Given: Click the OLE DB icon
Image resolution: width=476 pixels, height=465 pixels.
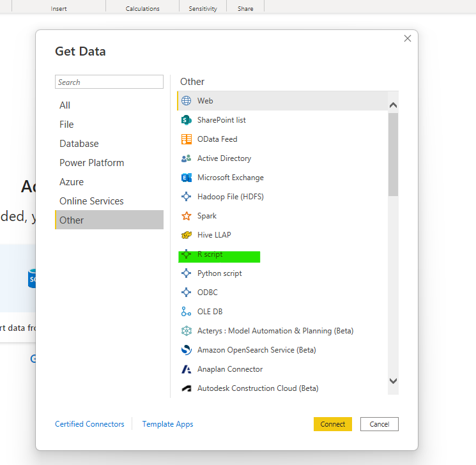Looking at the screenshot, I should click(x=186, y=312).
